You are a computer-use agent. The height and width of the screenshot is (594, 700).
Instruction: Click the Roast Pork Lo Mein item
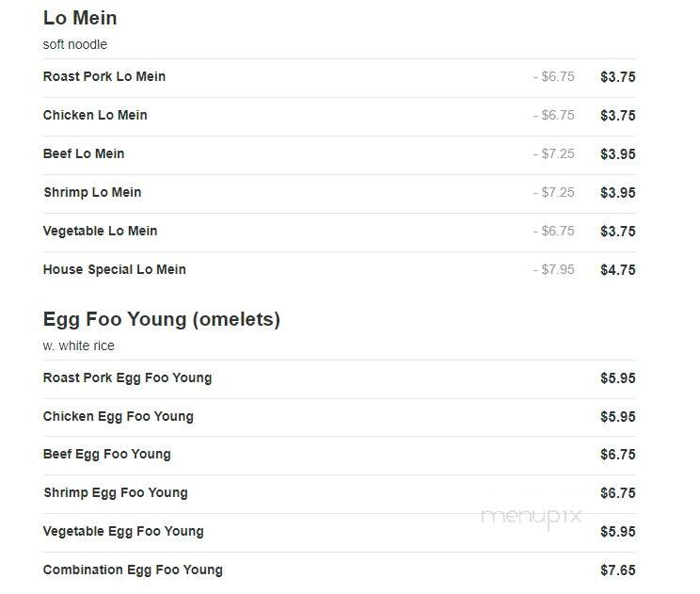point(104,76)
